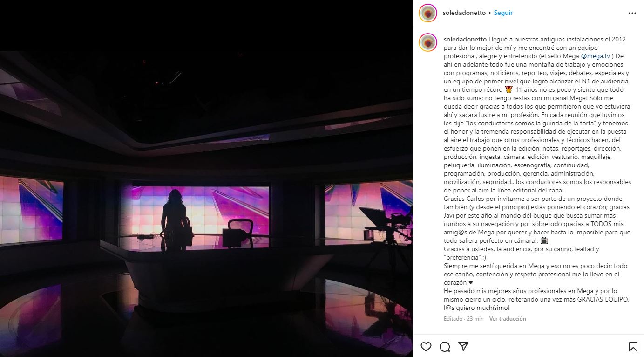Screen dimensions: 644x357
Task: Click the profile avatar in the post header
Action: [x=428, y=13]
